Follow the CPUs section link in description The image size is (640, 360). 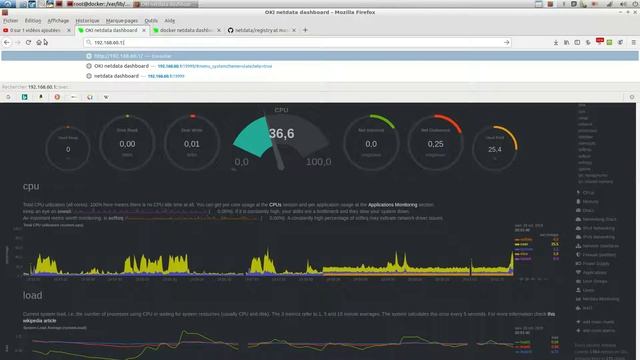tap(275, 205)
